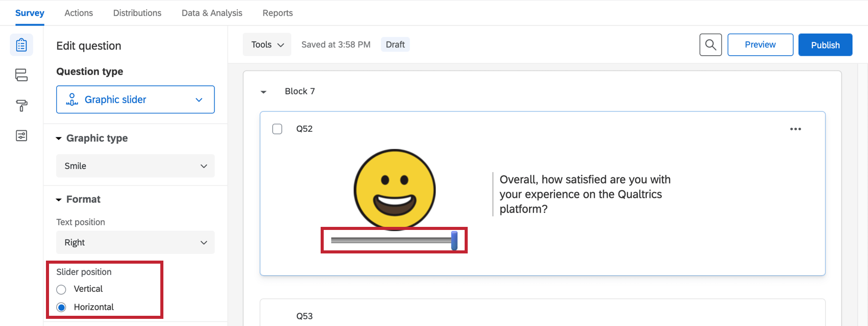This screenshot has height=326, width=868.
Task: Select the Horizontal slider position
Action: [x=61, y=308]
